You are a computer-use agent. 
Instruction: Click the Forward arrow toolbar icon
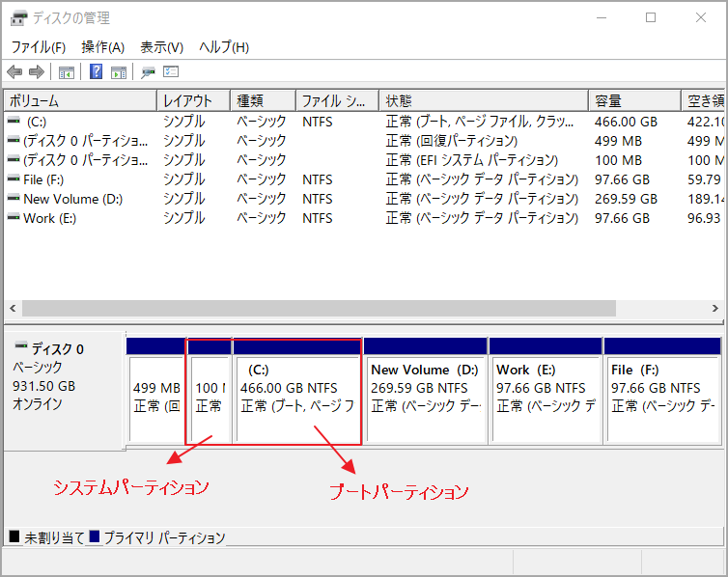tap(37, 72)
